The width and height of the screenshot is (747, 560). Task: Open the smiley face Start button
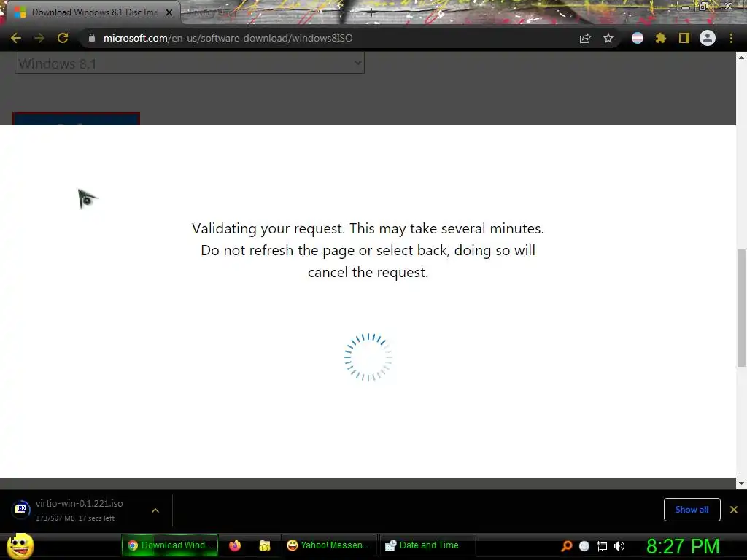pos(20,545)
